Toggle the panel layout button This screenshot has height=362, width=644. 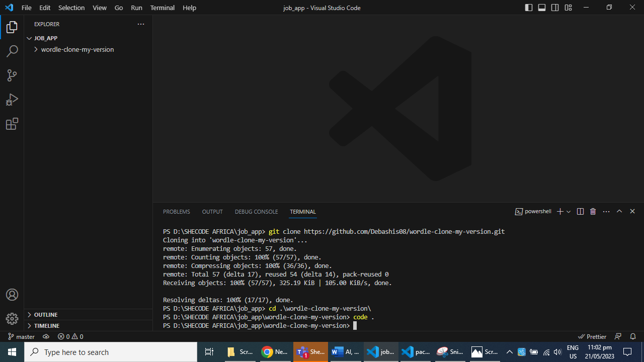542,8
